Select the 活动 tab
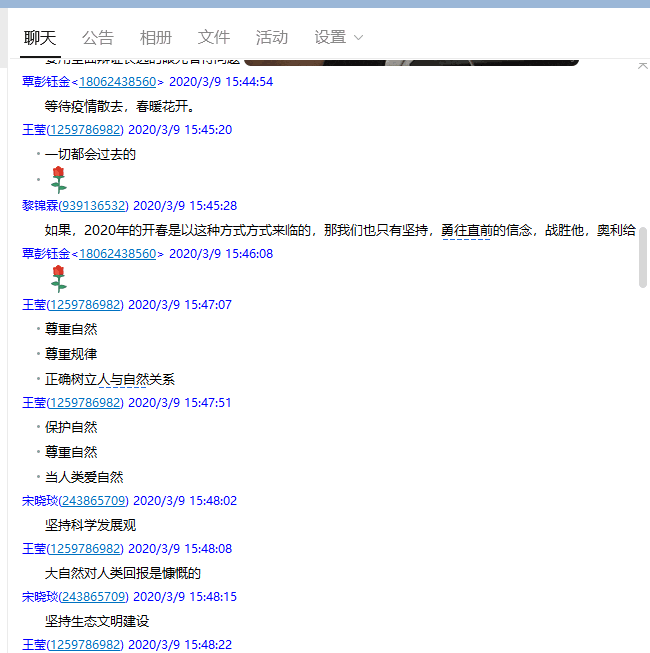 (272, 37)
